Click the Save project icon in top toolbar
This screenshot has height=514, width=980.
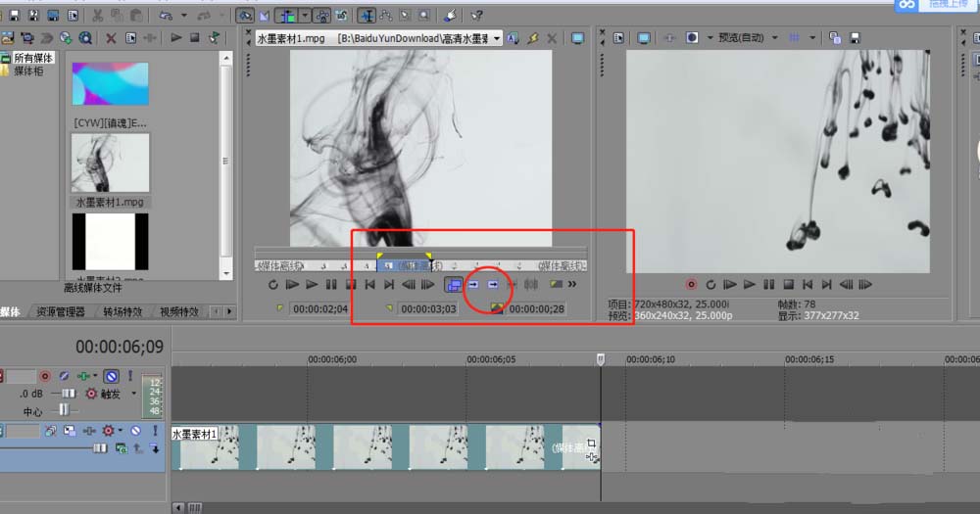[x=14, y=15]
